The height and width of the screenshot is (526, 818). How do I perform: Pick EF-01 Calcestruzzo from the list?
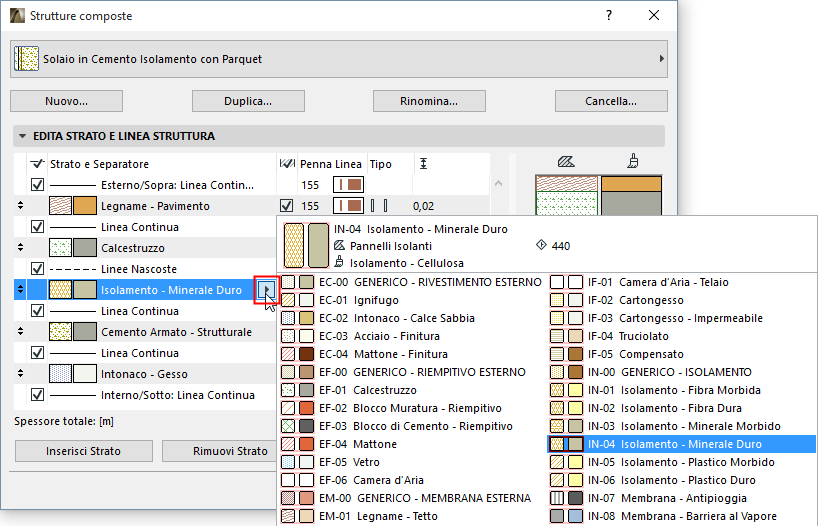coord(412,390)
